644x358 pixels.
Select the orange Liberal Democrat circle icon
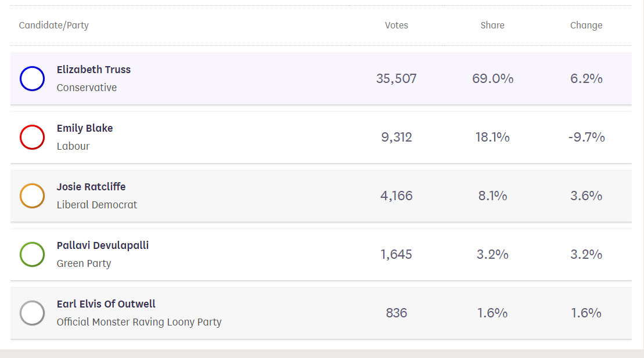tap(32, 196)
